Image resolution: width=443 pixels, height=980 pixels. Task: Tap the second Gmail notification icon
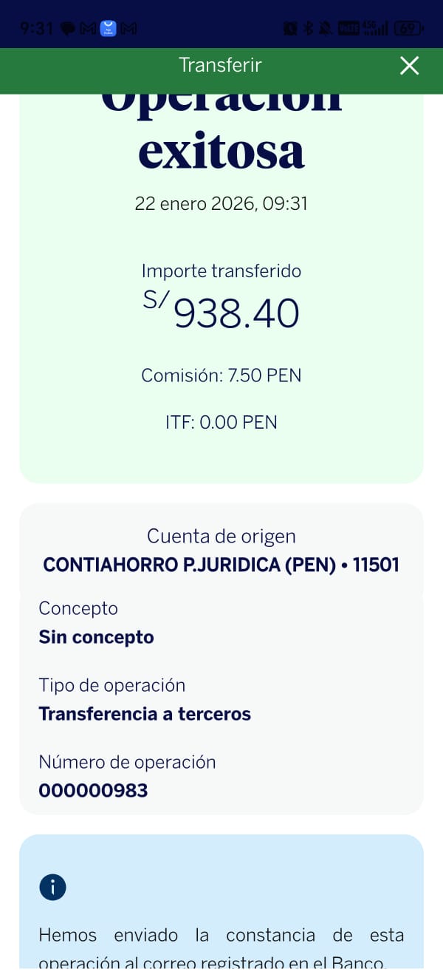[129, 29]
